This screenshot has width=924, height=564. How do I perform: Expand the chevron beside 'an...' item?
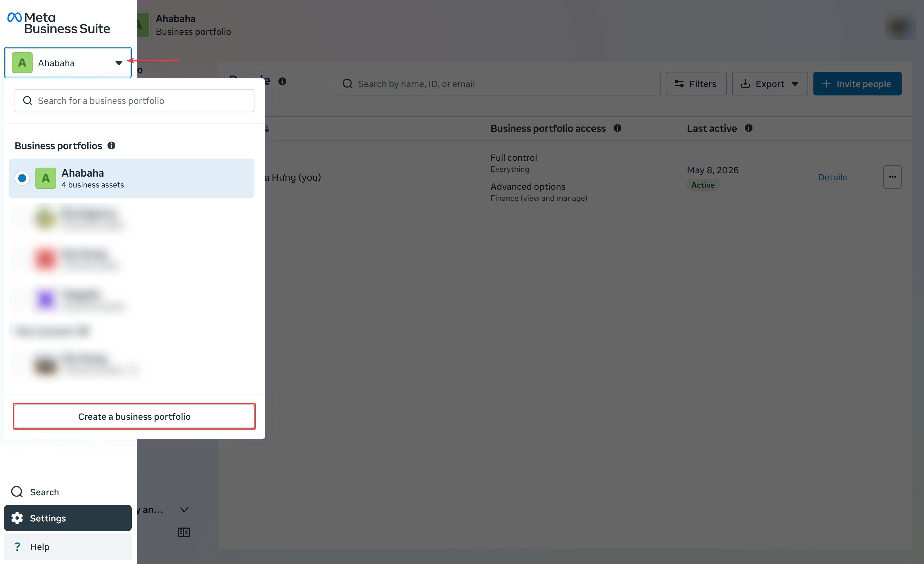tap(184, 510)
